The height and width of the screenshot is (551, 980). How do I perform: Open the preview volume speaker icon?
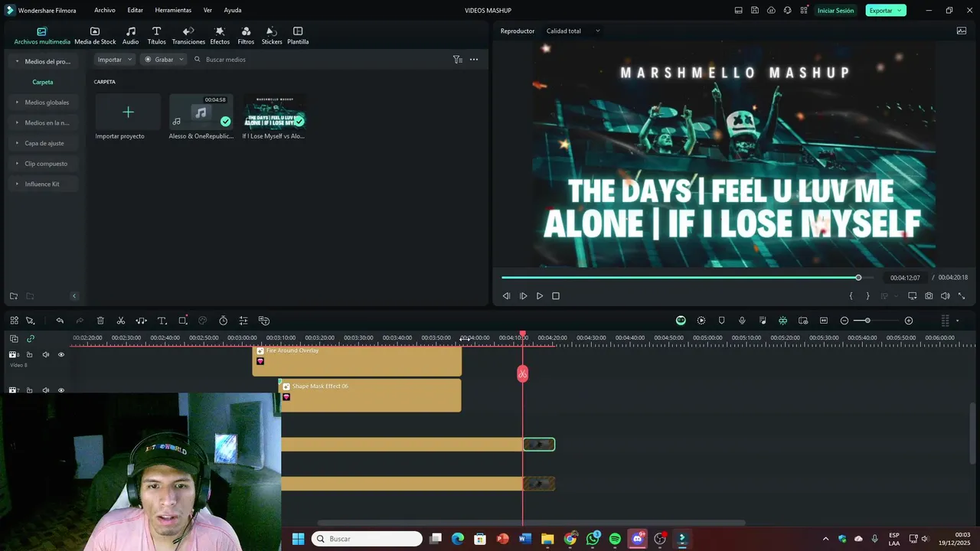point(945,296)
